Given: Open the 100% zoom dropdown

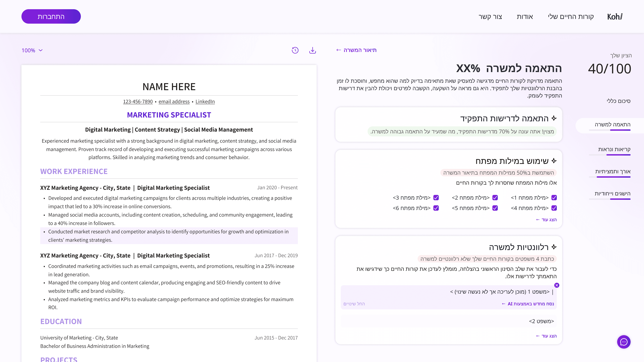Looking at the screenshot, I should pos(32,50).
